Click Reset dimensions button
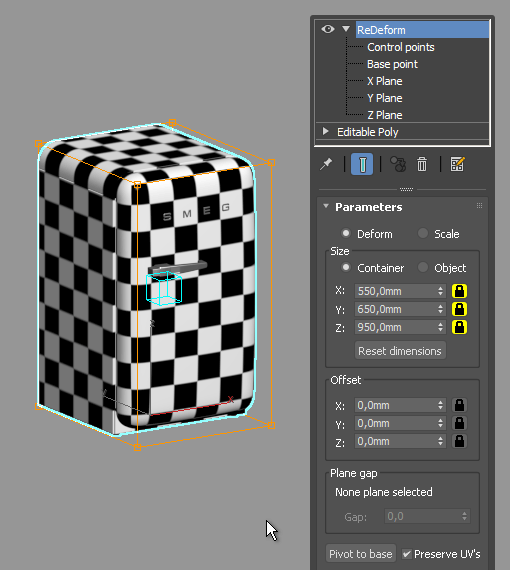Viewport: 510px width, 570px height. click(x=400, y=351)
